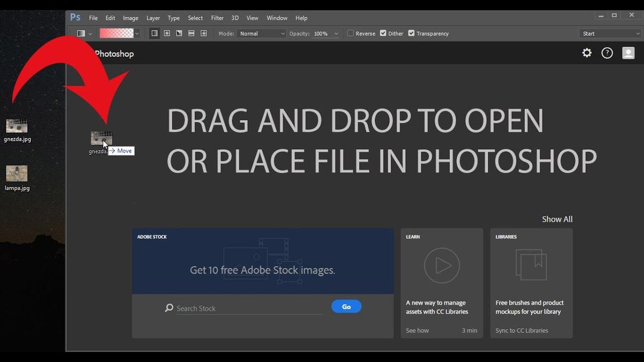Select the linear gradient type icon

point(154,34)
